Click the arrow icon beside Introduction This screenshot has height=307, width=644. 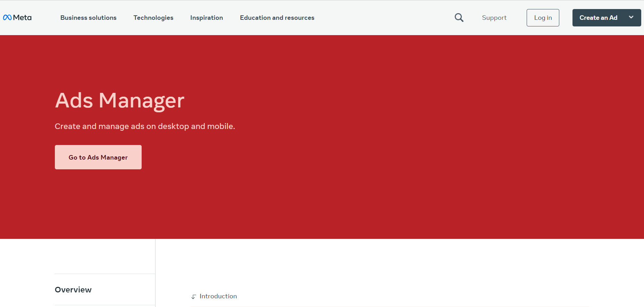(x=193, y=297)
